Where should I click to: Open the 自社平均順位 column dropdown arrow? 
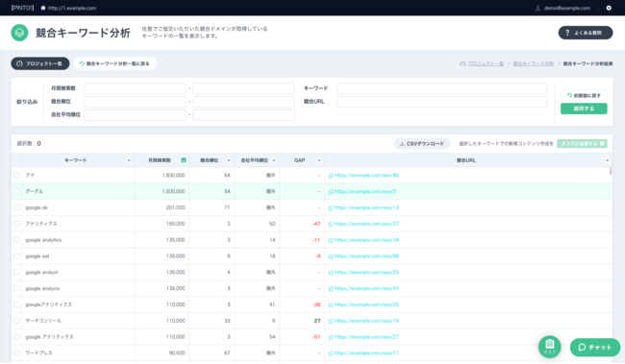tap(274, 160)
